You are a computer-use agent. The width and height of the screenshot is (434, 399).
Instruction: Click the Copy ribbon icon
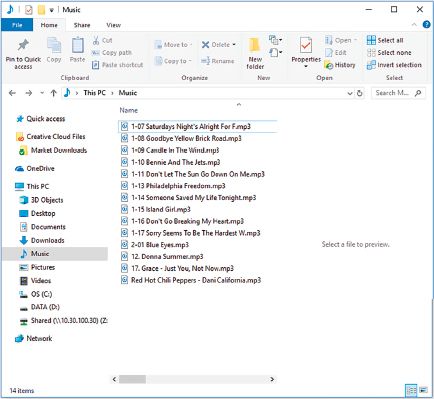(54, 45)
